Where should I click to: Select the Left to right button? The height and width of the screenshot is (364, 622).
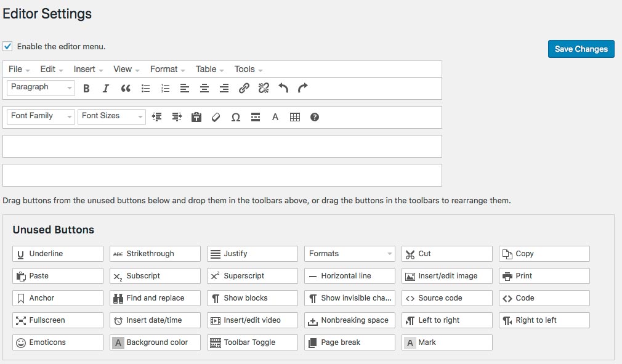click(447, 320)
